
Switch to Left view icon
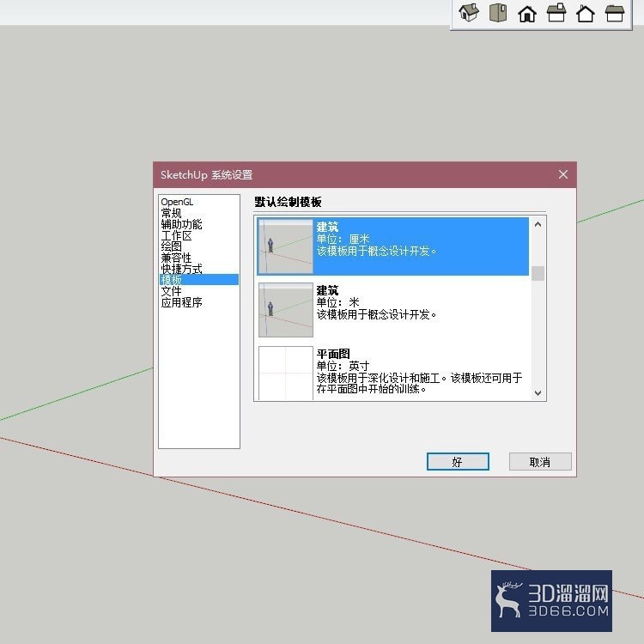click(615, 13)
